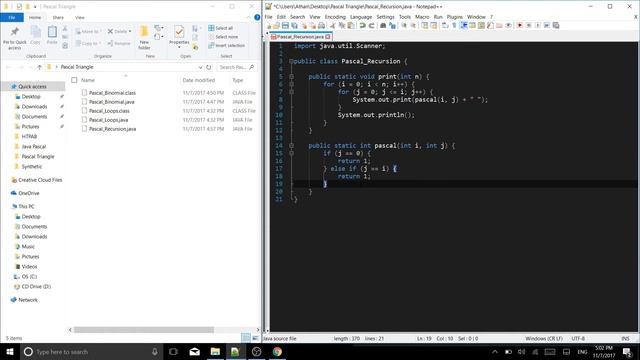Click the Cut scissors icon in Notepad++ toolbar

(x=333, y=25)
